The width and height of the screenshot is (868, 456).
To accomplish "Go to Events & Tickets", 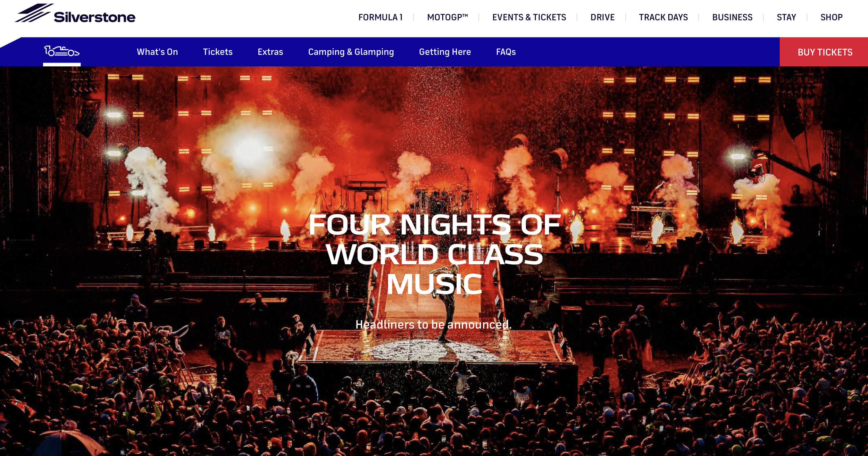I will tap(529, 17).
